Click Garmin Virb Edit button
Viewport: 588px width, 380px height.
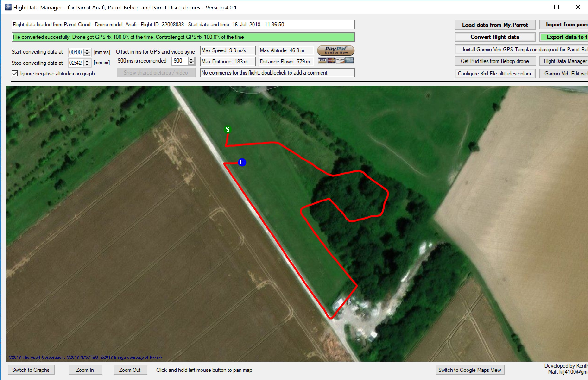(564, 74)
